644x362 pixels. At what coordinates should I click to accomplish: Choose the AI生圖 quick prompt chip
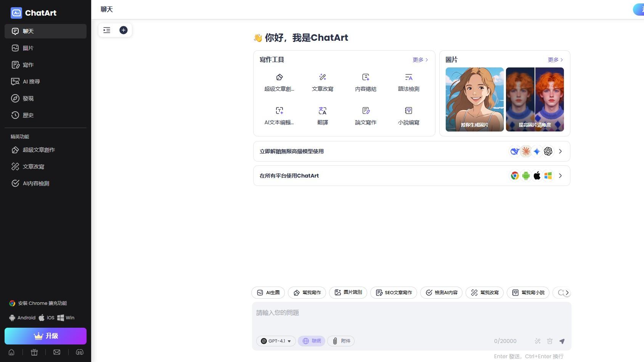[268, 293]
